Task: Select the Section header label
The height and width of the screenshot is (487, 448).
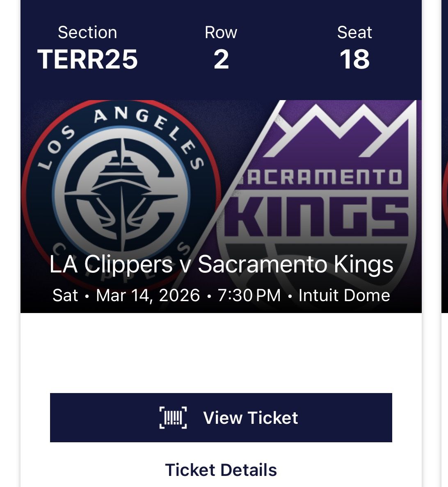Action: [87, 32]
